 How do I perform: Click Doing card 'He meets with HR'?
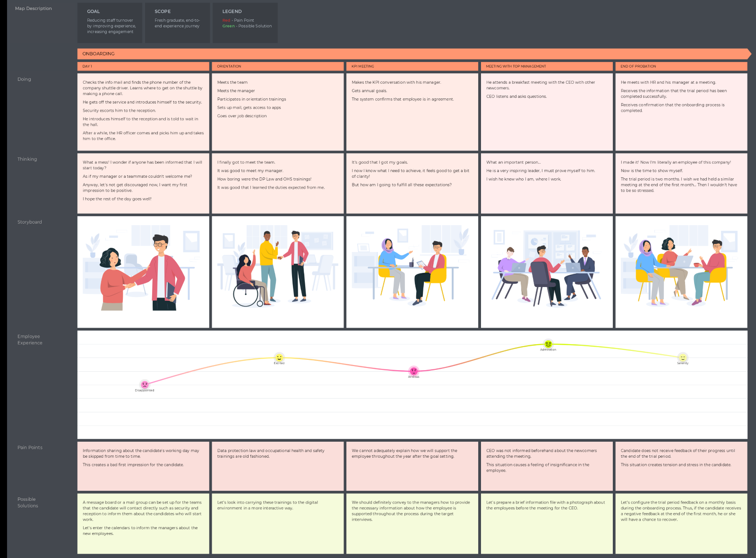coord(681,112)
